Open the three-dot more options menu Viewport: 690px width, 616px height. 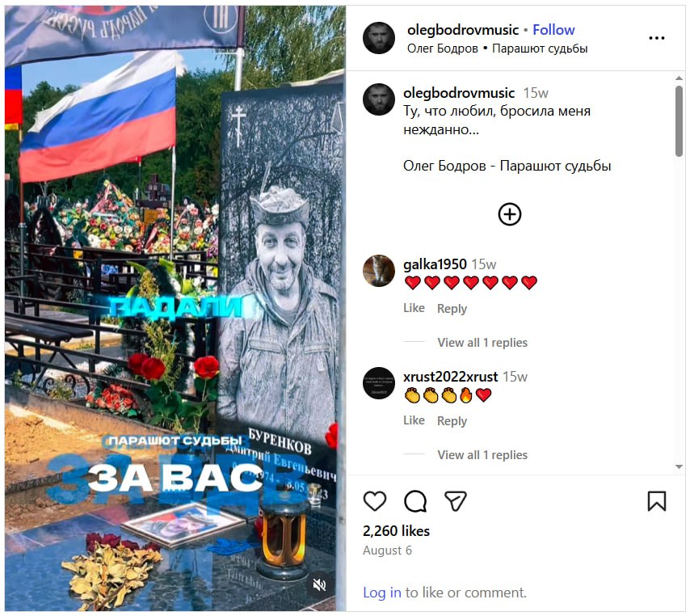657,38
